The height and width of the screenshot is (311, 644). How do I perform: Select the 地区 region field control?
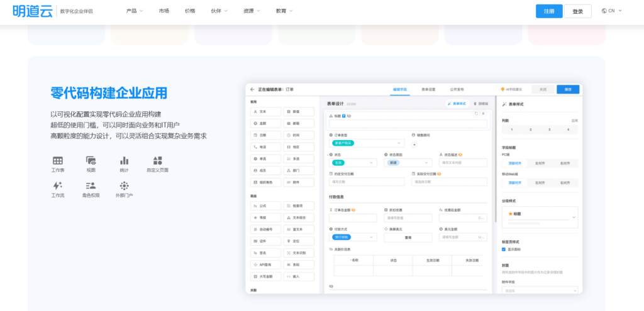coord(299,147)
